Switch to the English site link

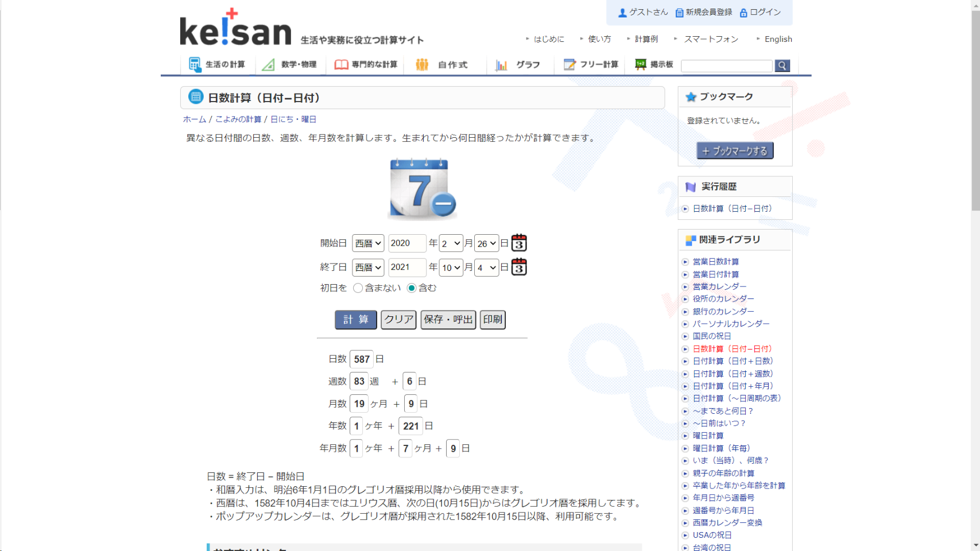778,39
